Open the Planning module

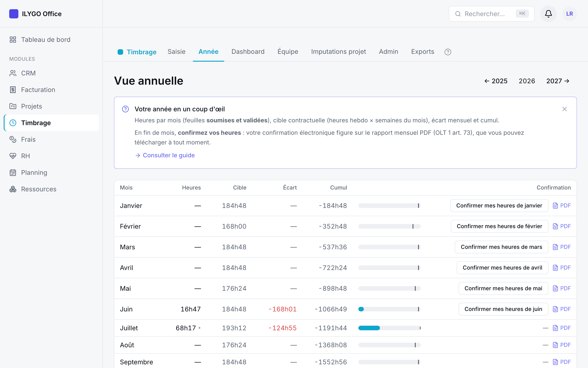(x=51, y=172)
